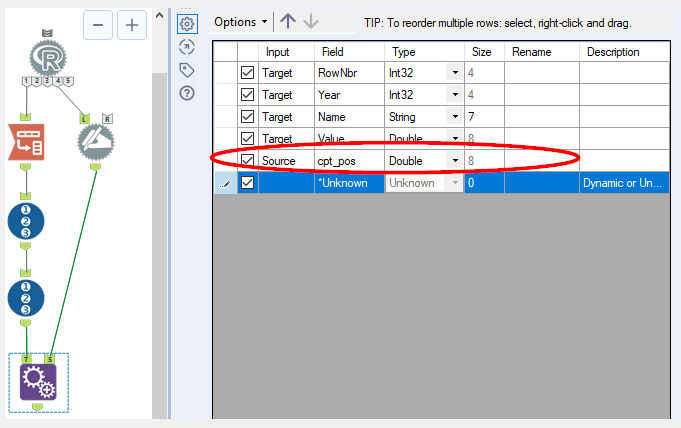Viewport: 681px width, 428px height.
Task: Click the Description column header
Action: coord(625,52)
